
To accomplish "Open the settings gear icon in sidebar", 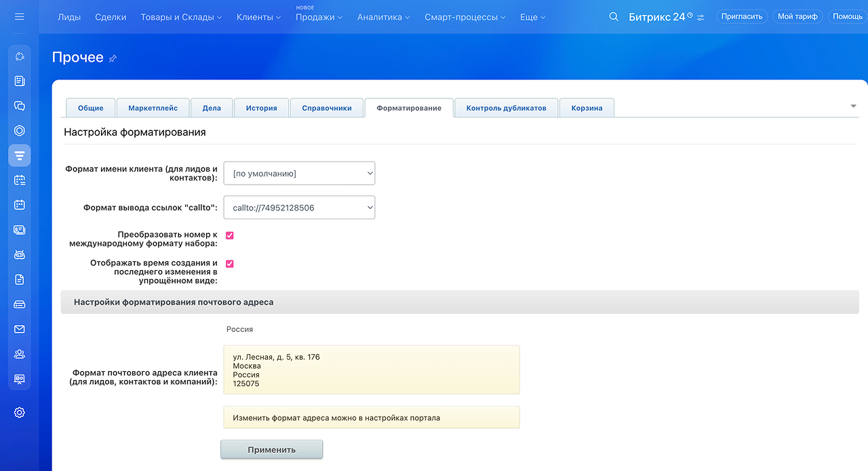I will [x=20, y=413].
